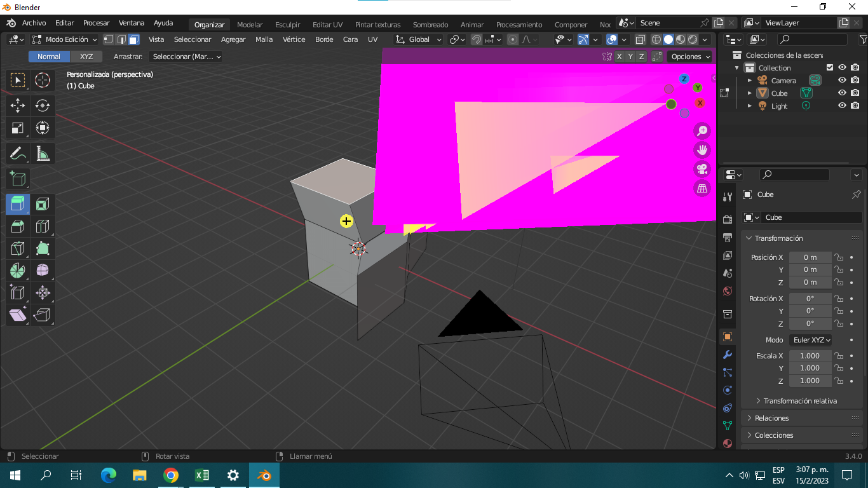
Task: Choose the Measure ruler tool
Action: click(43, 153)
